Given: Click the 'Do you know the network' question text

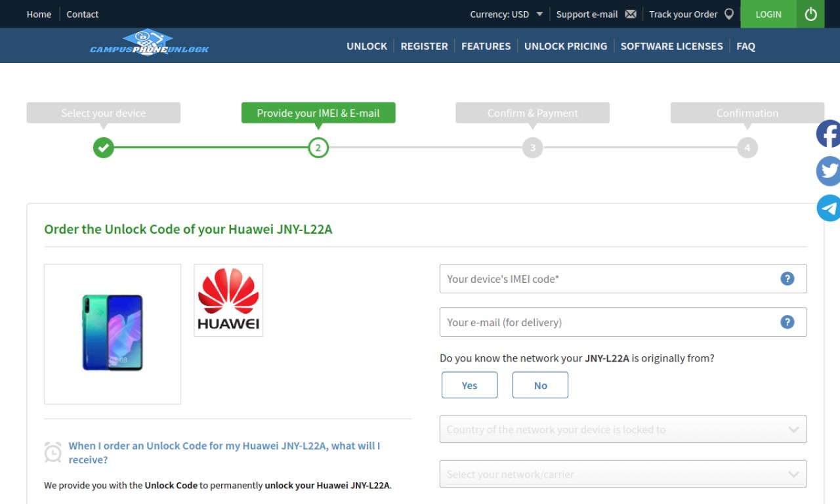Looking at the screenshot, I should [x=577, y=358].
